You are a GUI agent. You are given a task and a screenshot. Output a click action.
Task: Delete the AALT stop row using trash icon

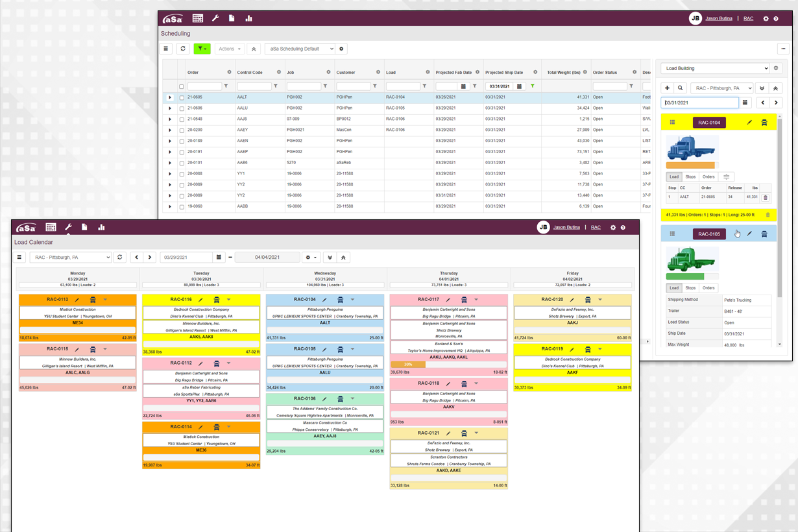[x=765, y=197]
